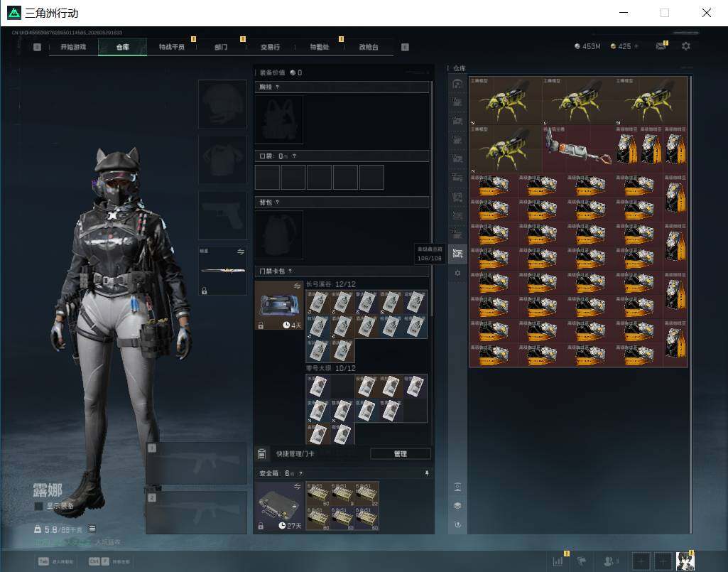The image size is (728, 572).
Task: Click the first plus squad slot button
Action: 641,561
